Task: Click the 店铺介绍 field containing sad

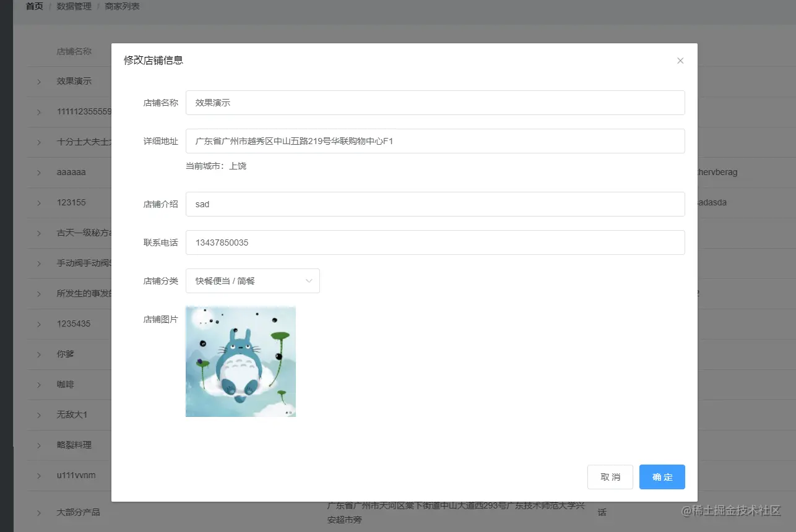Action: [435, 204]
